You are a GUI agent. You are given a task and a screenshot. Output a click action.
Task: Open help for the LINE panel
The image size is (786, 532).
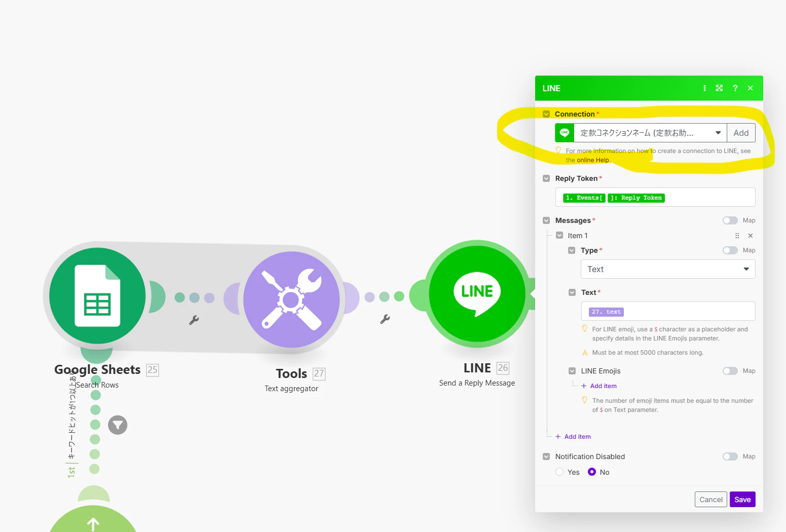pyautogui.click(x=735, y=88)
